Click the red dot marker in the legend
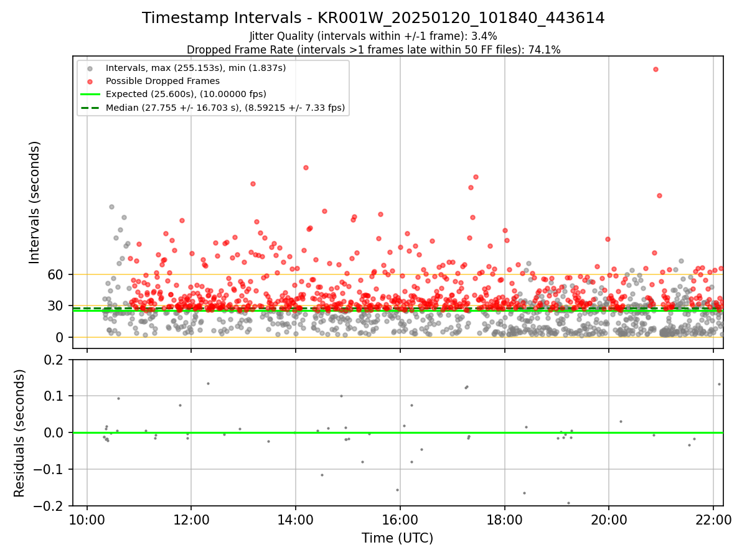 (x=91, y=82)
